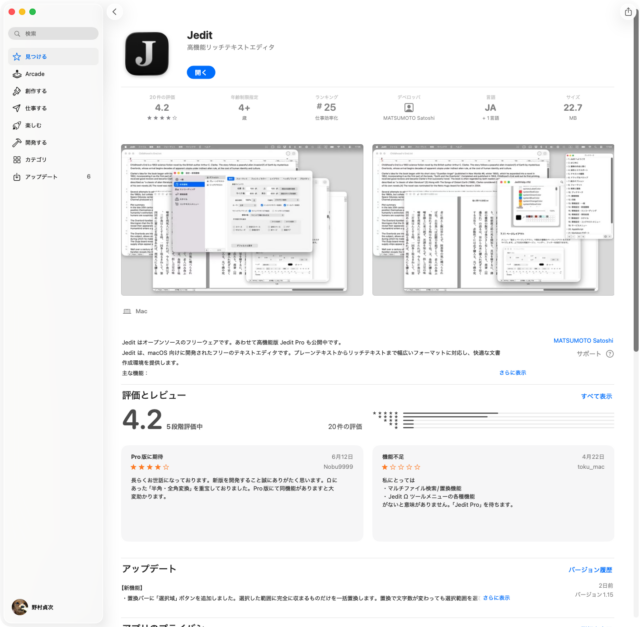Open the 開発する sidebar section
The width and height of the screenshot is (640, 627).
53,142
